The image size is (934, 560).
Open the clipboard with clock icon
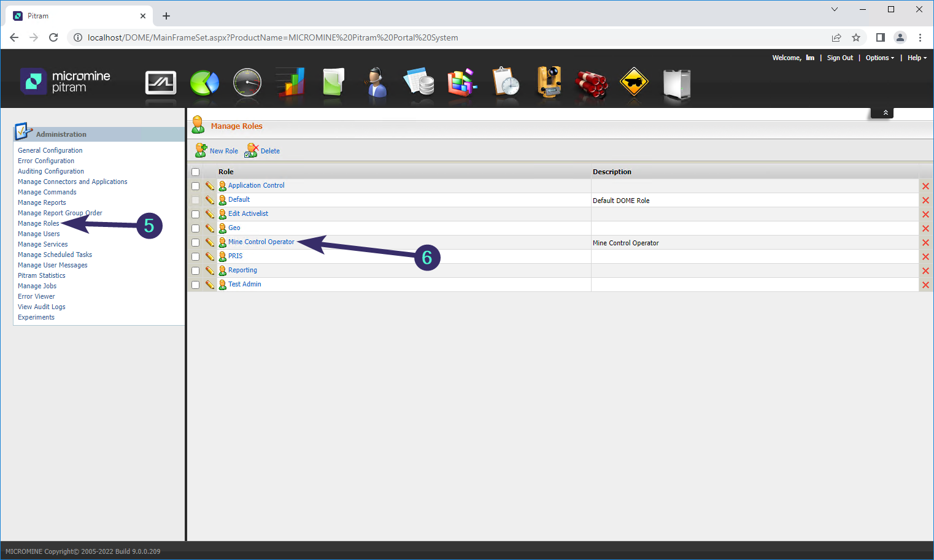[x=506, y=83]
